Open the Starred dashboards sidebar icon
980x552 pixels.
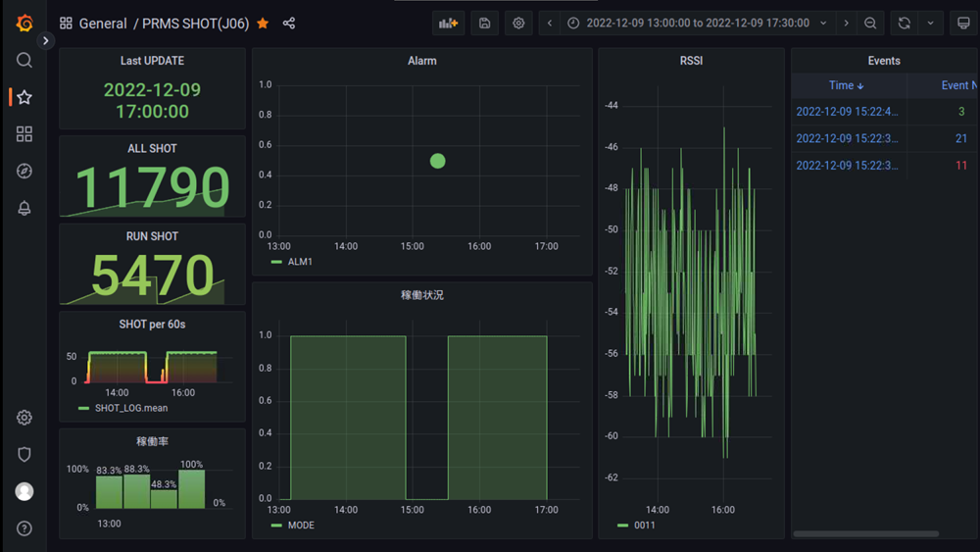pos(24,97)
